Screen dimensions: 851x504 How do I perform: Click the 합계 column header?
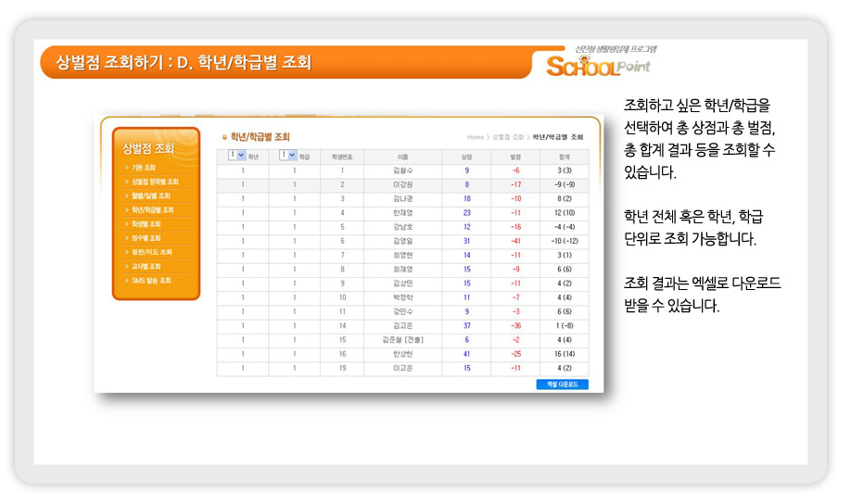[x=564, y=157]
